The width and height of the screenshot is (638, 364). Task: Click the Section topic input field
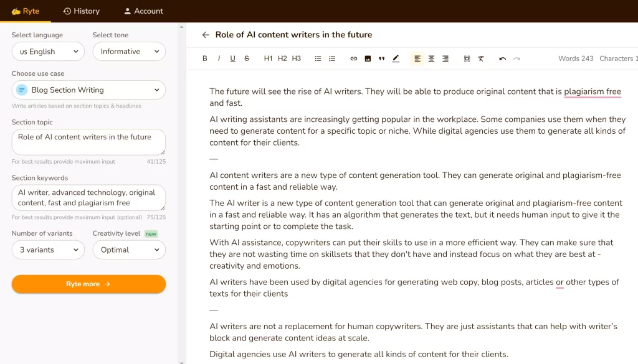coord(88,142)
